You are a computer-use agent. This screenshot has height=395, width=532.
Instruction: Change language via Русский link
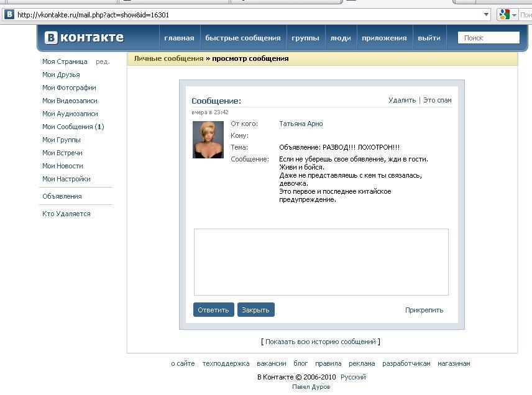coord(353,377)
